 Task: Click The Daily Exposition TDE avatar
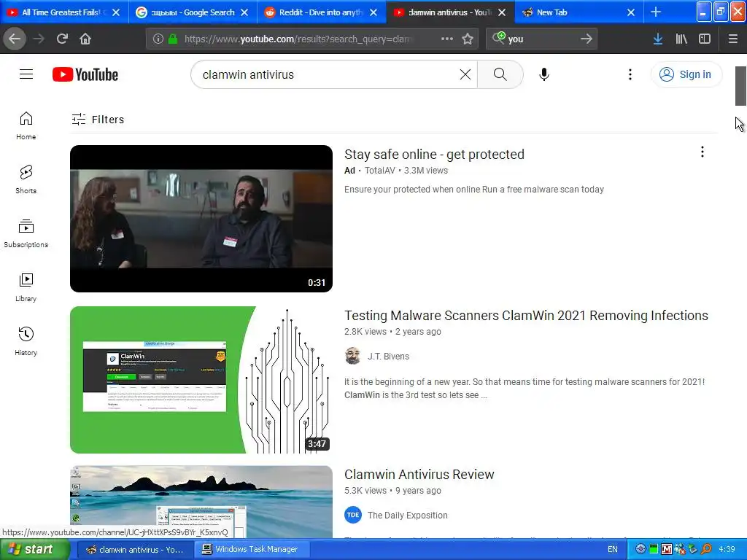click(x=352, y=515)
